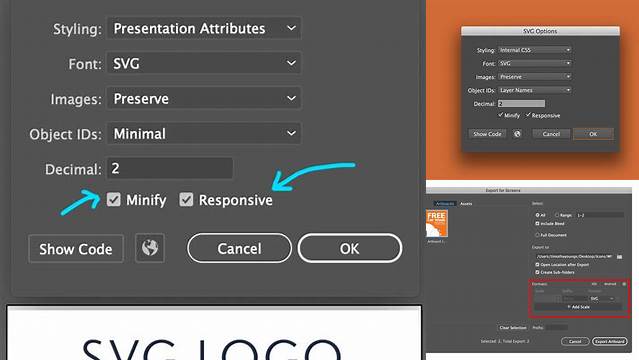Toggle Open Location after Export checkbox
Image resolution: width=639 pixels, height=360 pixels.
[538, 265]
